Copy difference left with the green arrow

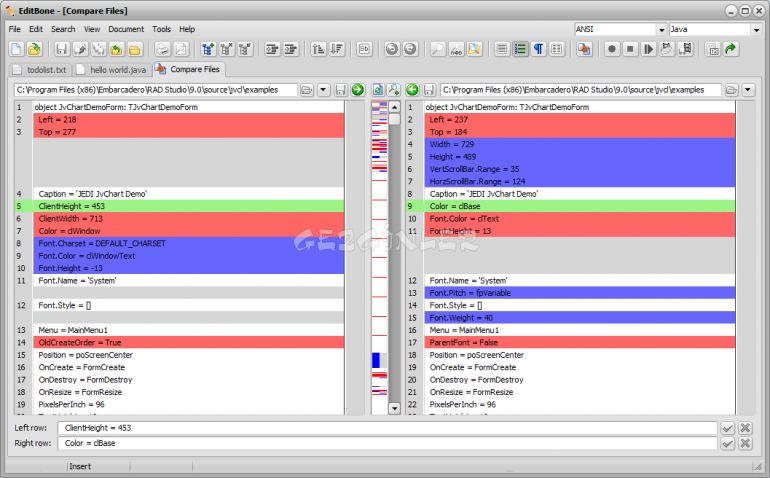(x=412, y=90)
